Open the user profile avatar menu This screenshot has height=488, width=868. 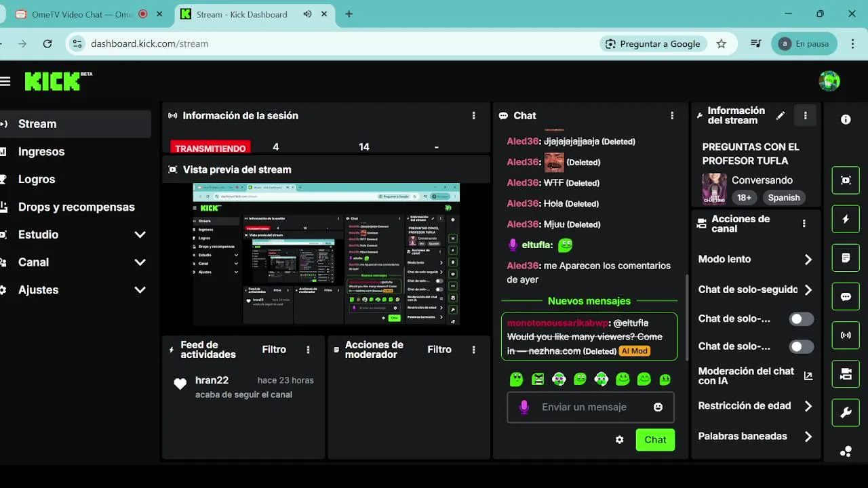pos(829,81)
